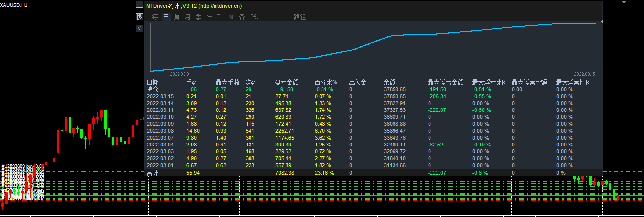Viewport: 644px width, 217px height.
Task: Click the floating loss value -206.34
Action: point(437,97)
